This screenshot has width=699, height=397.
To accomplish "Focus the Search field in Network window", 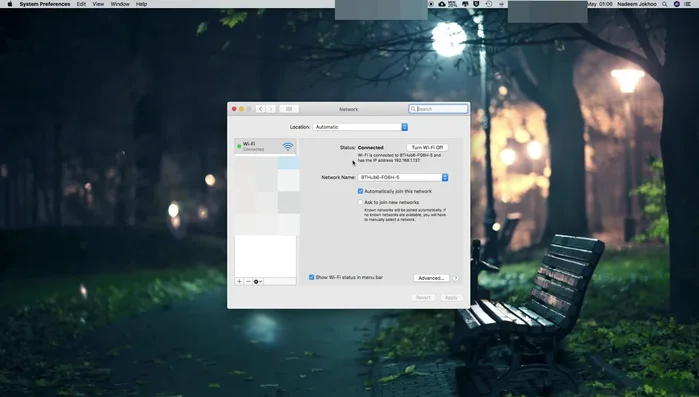I will click(438, 109).
